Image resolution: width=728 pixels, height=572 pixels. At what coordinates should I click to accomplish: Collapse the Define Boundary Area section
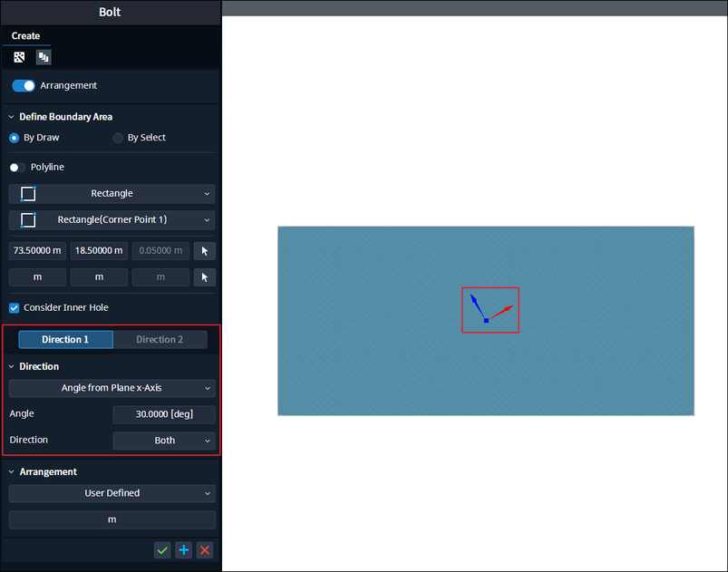click(12, 117)
